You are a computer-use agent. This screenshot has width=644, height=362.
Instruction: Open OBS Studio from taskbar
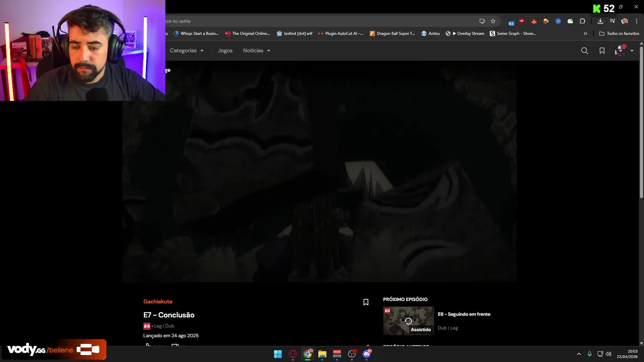[352, 354]
